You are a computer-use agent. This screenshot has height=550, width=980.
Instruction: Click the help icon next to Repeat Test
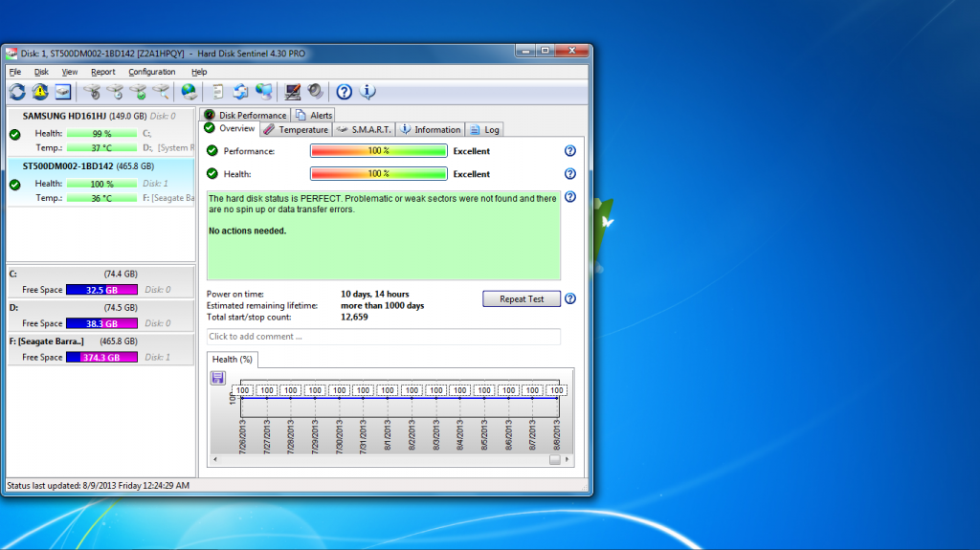(570, 298)
